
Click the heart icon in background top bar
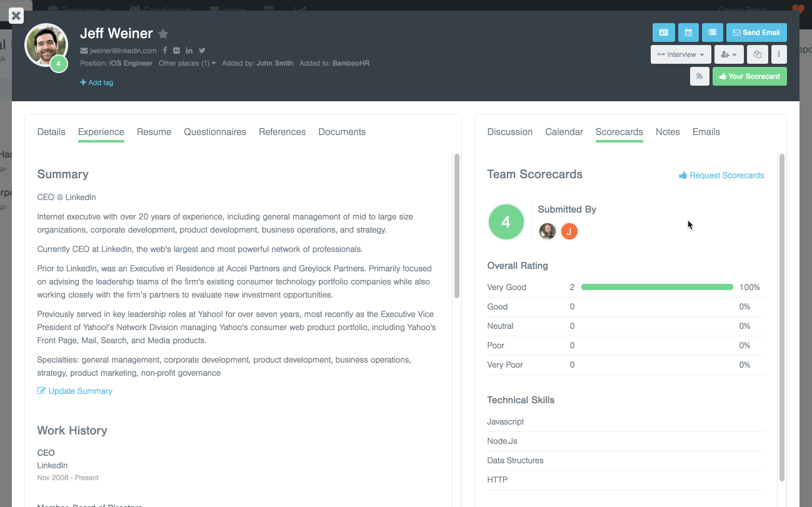pyautogui.click(x=798, y=9)
